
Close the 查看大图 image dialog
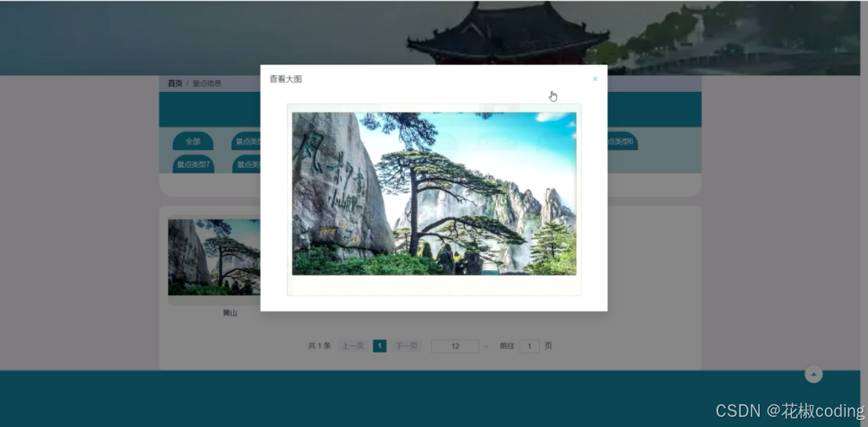595,78
